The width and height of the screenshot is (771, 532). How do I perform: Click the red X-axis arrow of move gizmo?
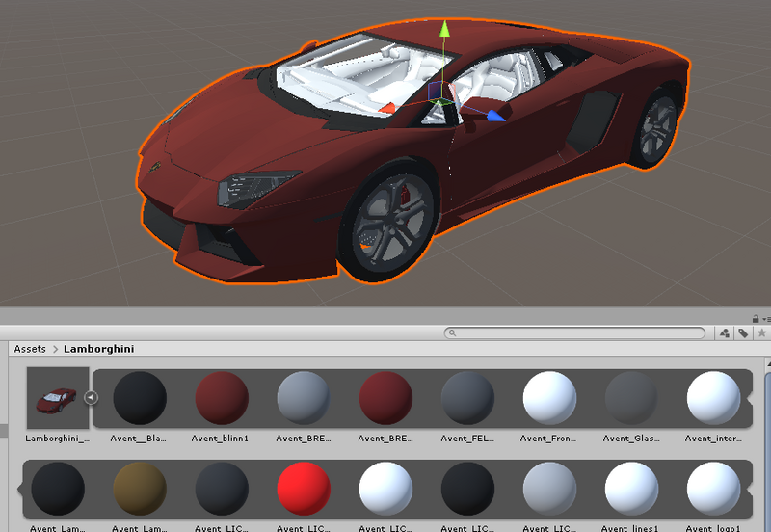point(386,108)
